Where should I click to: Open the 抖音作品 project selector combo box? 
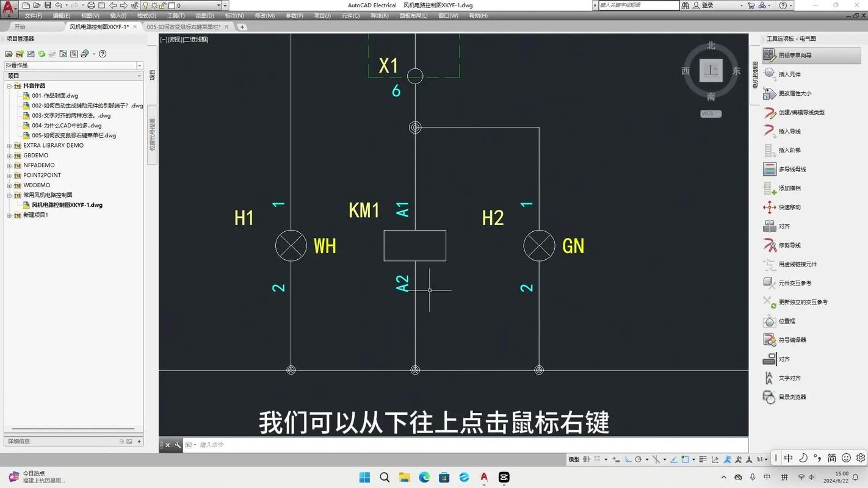click(x=73, y=65)
